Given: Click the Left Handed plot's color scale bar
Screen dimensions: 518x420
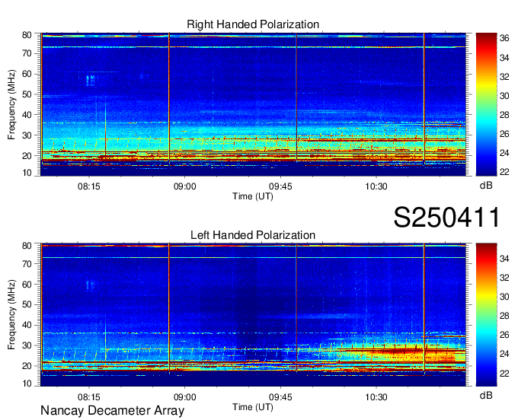Looking at the screenshot, I should tap(486, 315).
